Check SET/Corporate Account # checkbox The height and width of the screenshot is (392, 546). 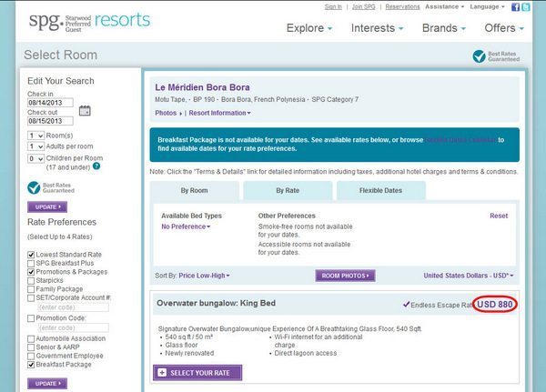[x=31, y=298]
